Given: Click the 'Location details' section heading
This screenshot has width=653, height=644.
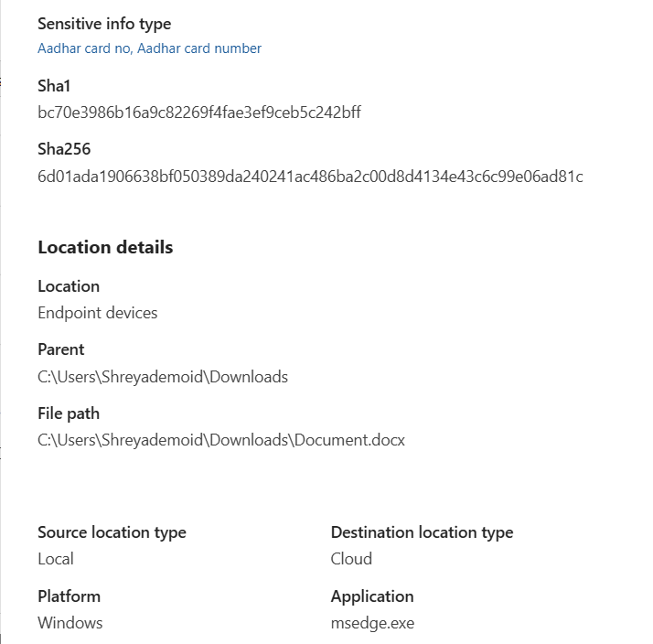Looking at the screenshot, I should tap(105, 247).
